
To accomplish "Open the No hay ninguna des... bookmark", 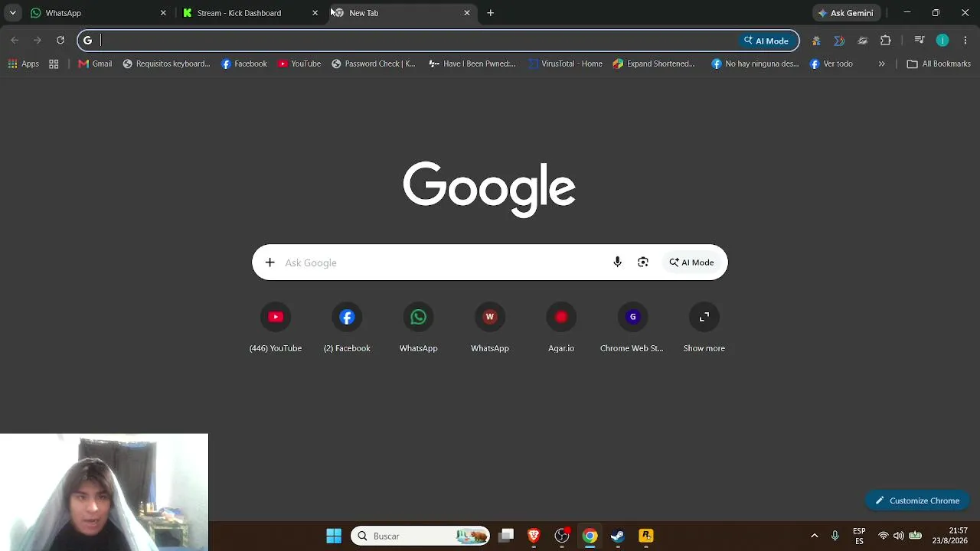I will pos(756,64).
